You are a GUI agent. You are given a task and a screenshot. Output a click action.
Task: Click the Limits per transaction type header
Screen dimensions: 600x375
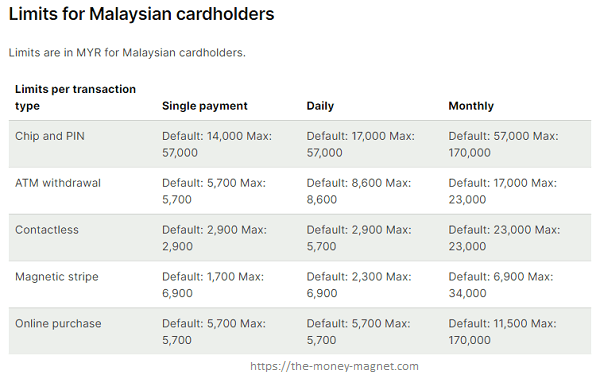tap(75, 97)
